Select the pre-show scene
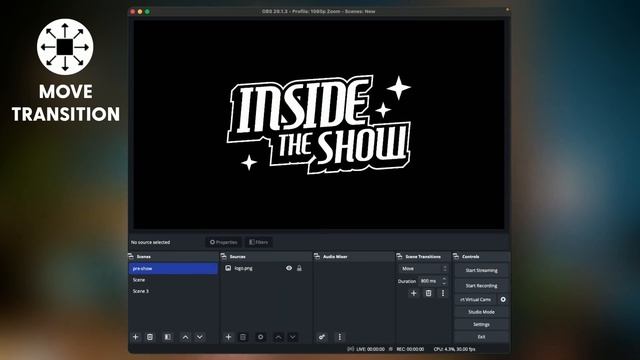Screen dimensions: 640x360 point(173,269)
